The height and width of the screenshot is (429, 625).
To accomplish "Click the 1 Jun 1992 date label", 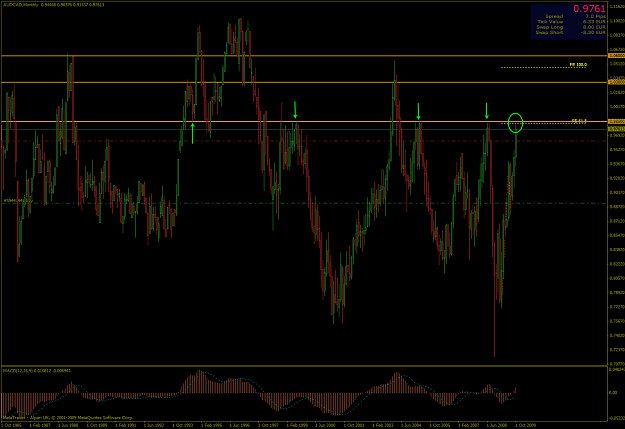I will point(154,425).
